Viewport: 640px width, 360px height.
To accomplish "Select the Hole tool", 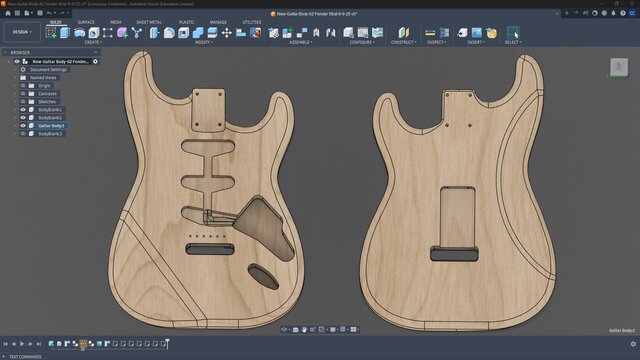I will click(x=93, y=33).
